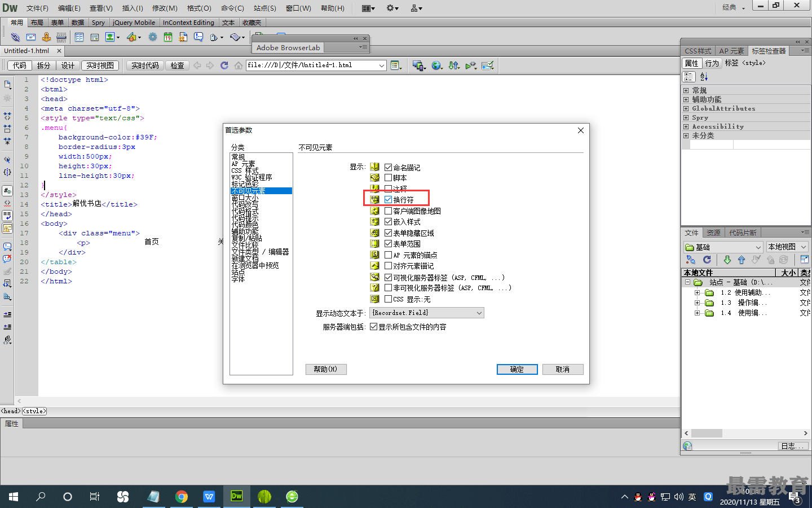
Task: Open the 文件(F) menu
Action: click(37, 8)
